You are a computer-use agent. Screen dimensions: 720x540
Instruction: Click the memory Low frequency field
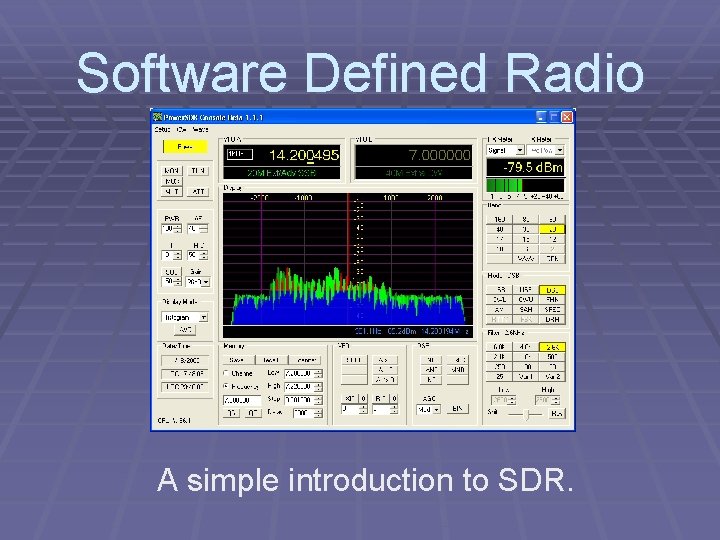(x=303, y=374)
